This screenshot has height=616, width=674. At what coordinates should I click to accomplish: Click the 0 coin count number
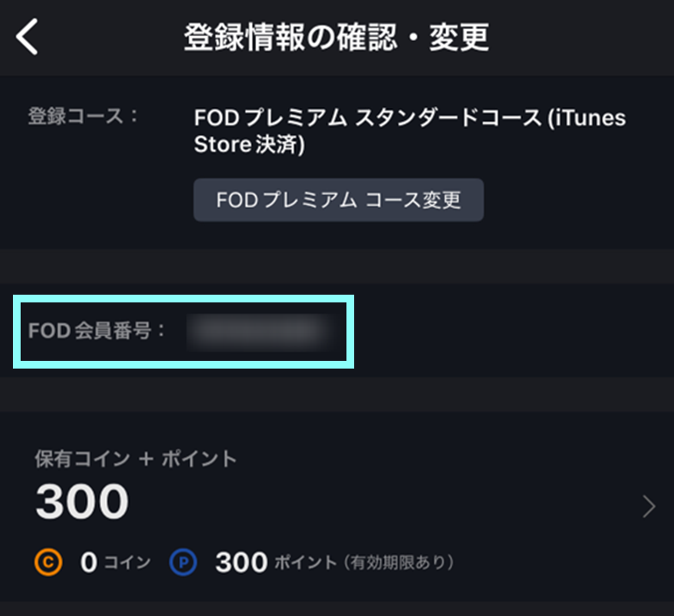click(x=89, y=563)
